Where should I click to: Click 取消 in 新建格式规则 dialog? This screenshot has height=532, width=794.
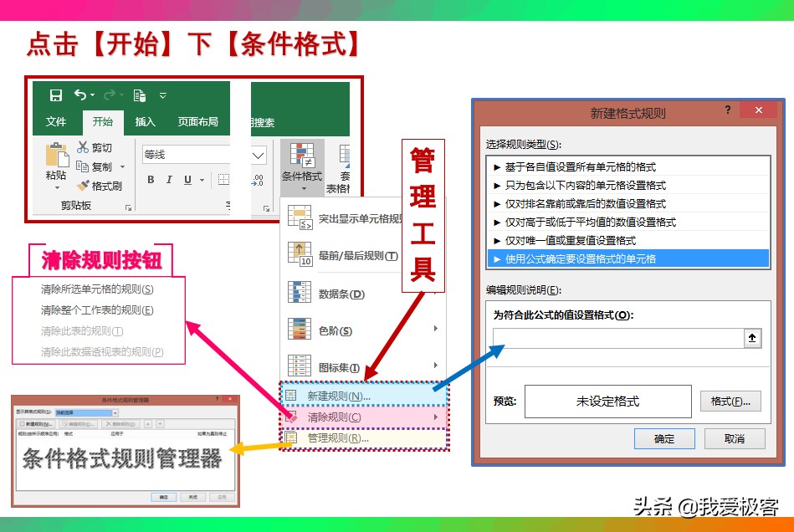point(735,439)
